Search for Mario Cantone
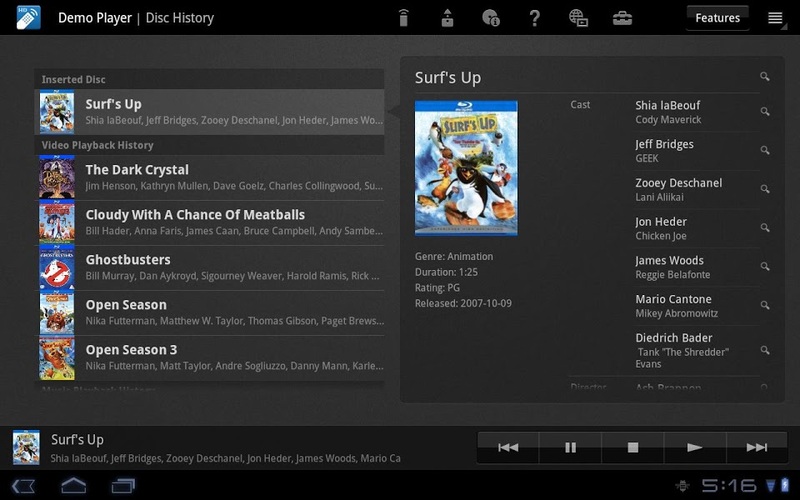 click(764, 305)
